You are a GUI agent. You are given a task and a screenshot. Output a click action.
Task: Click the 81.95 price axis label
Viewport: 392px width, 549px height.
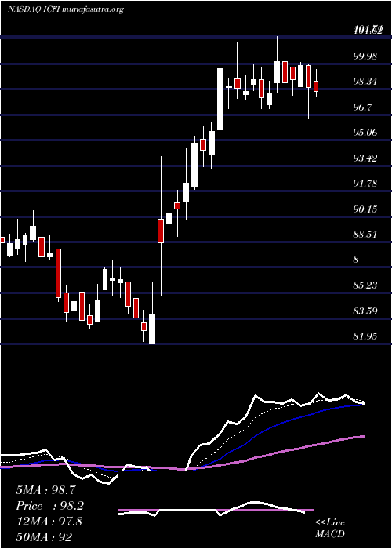tap(365, 336)
